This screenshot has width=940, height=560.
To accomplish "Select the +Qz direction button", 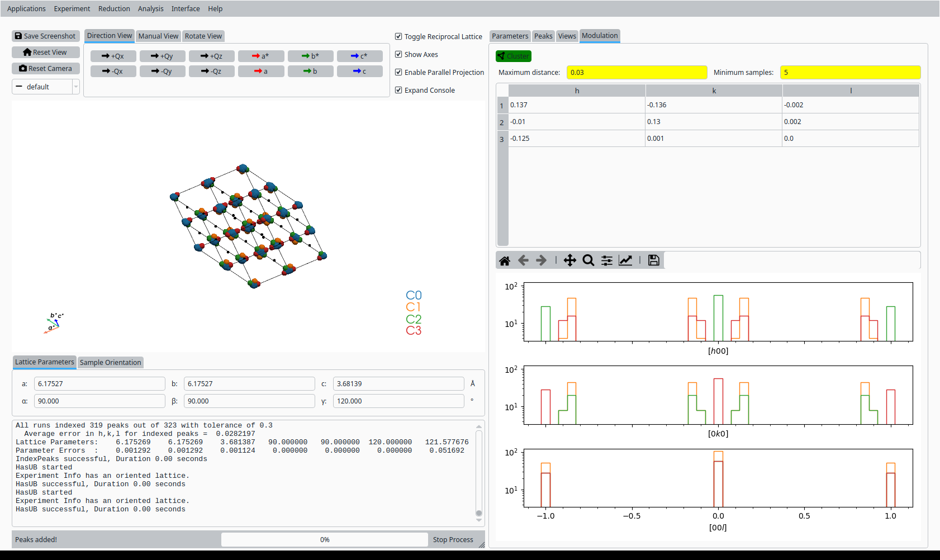I will click(212, 56).
